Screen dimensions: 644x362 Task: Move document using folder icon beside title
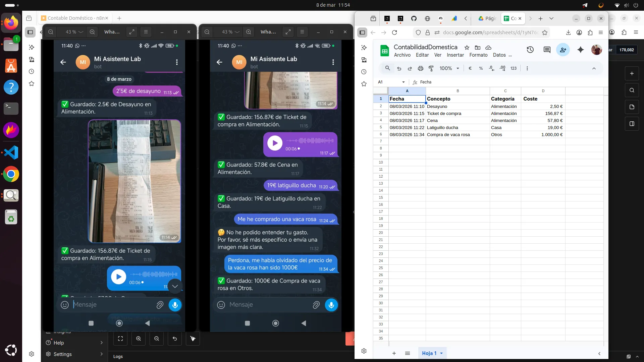point(478,48)
